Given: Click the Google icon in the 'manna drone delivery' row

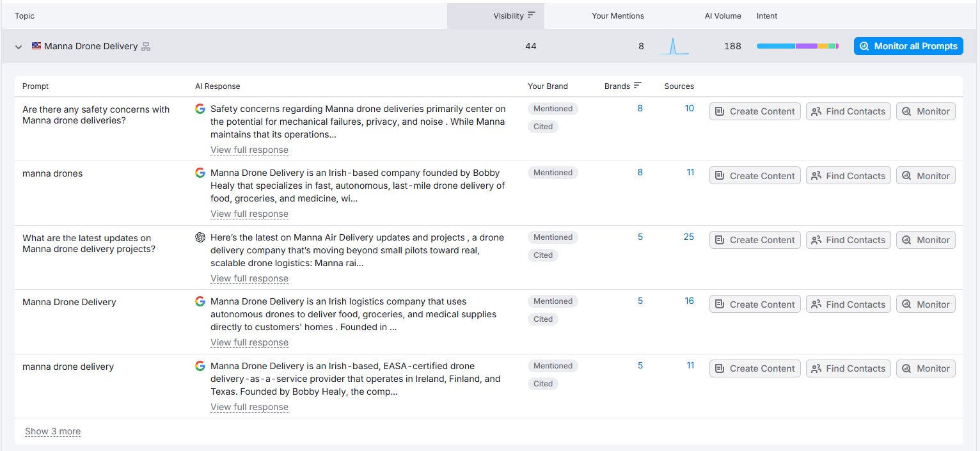Looking at the screenshot, I should [x=200, y=366].
